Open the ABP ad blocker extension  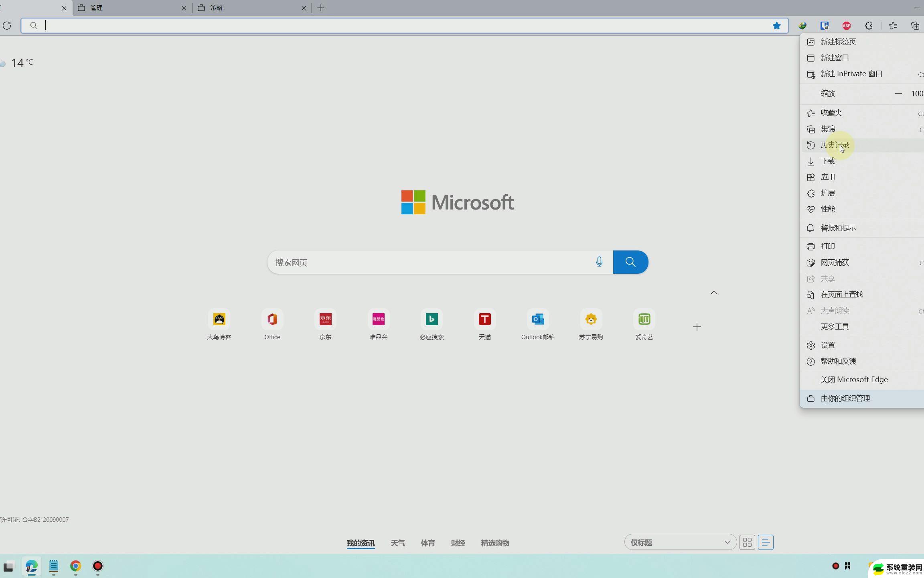coord(847,26)
